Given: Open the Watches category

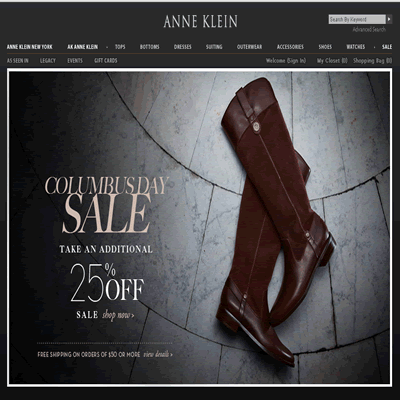Looking at the screenshot, I should 356,47.
